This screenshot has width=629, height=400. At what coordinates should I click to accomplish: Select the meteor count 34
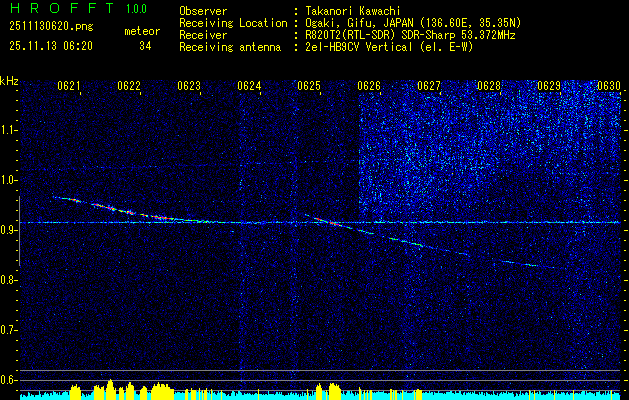pos(145,46)
